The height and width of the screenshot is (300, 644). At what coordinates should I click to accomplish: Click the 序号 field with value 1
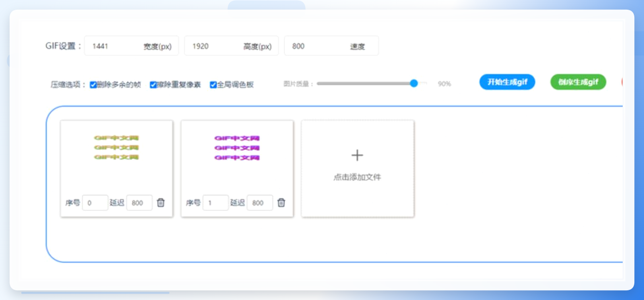[x=215, y=203]
